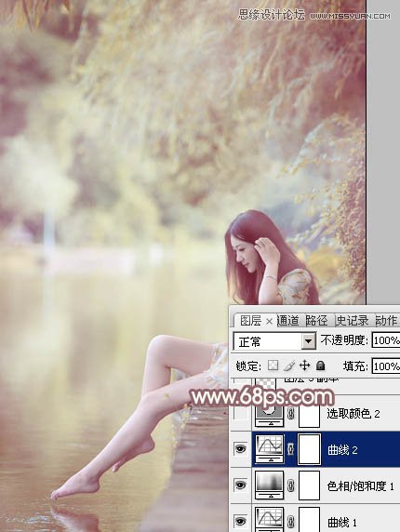The width and height of the screenshot is (400, 532).
Task: Click the chain link icon on 曲线 2 layer
Action: tap(291, 449)
